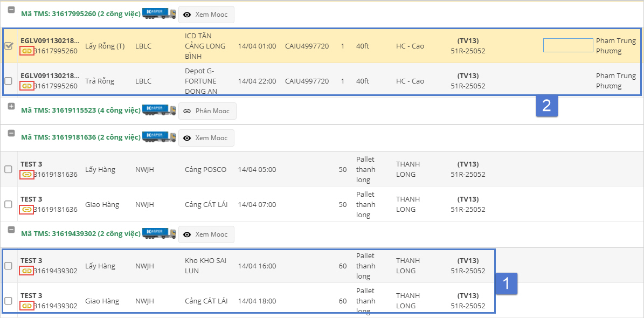Uncheck the Lấy Rỗng (T) row checkbox
Screen dimensions: 644x318
coord(9,46)
